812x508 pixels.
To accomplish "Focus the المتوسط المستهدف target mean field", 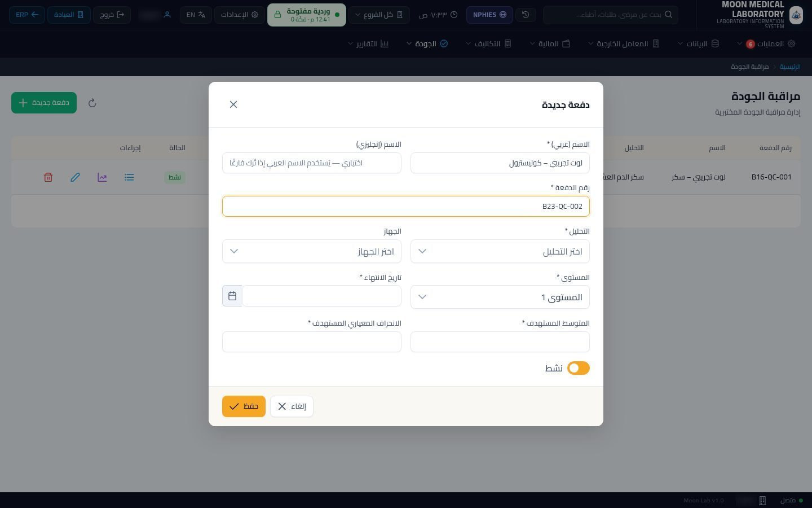I will 500,342.
